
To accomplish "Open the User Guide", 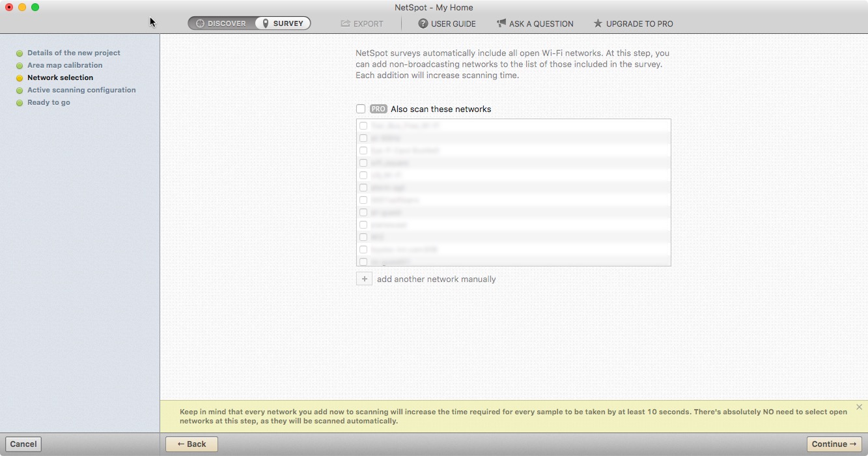I will pos(447,23).
